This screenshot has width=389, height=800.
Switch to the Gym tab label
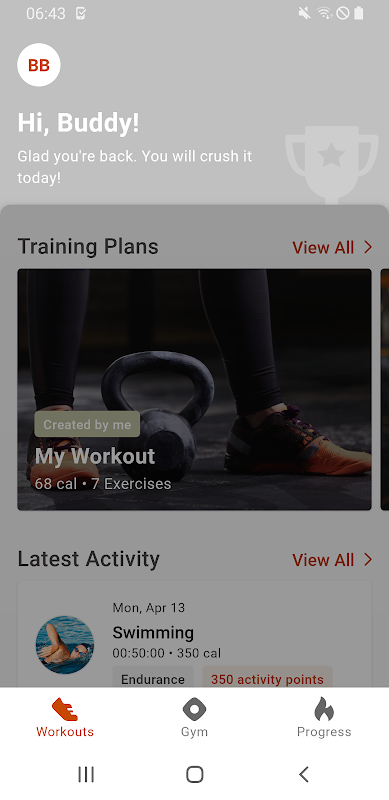[x=194, y=732]
